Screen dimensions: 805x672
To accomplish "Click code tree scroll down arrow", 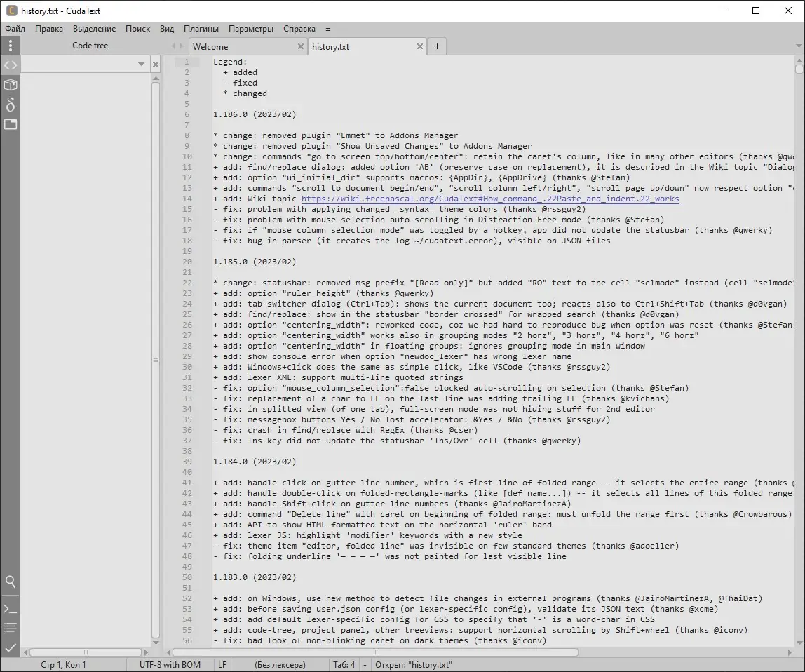I will [156, 643].
